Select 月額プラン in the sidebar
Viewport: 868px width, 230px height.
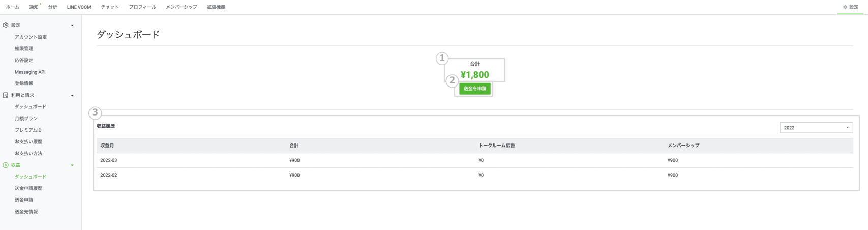[x=26, y=119]
